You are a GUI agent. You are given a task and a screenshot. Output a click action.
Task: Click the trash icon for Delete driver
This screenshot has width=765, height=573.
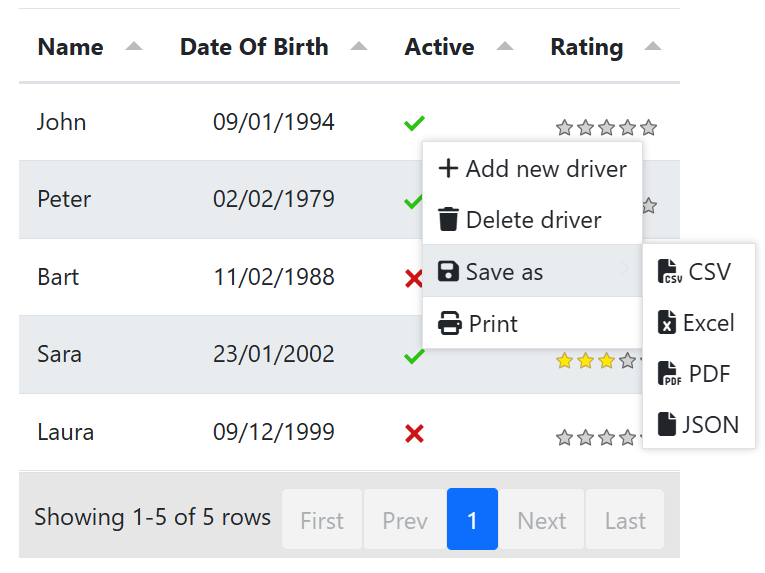coord(449,220)
